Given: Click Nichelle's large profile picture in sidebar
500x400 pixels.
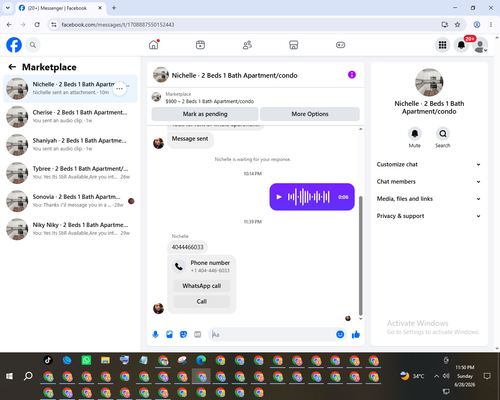Looking at the screenshot, I should (x=429, y=82).
